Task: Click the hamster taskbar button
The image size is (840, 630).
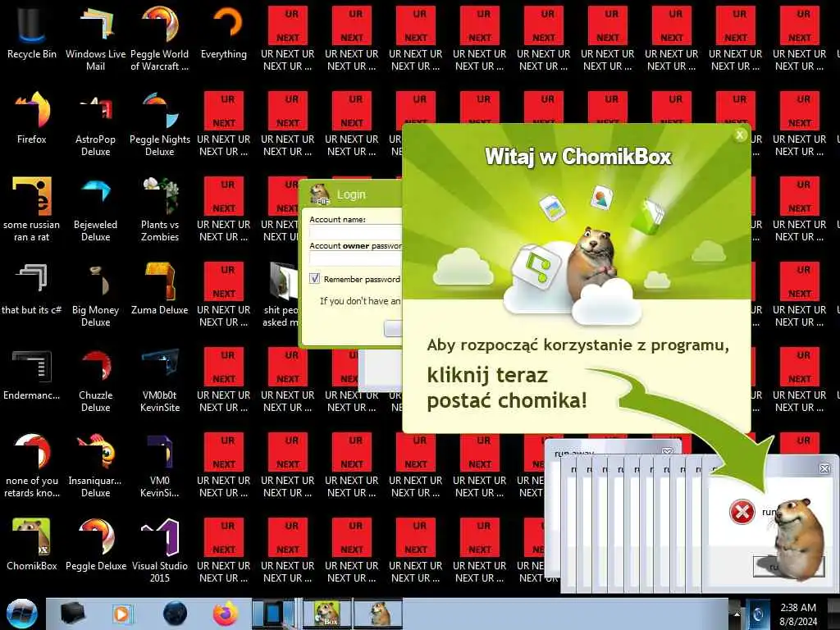Action: (x=377, y=614)
